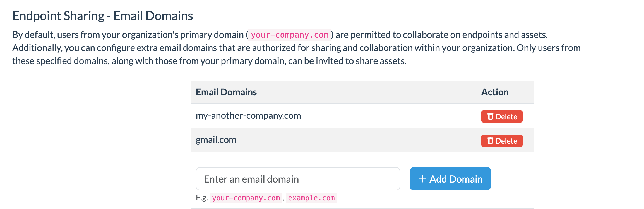Image resolution: width=644 pixels, height=209 pixels.
Task: Select the Action column header
Action: 494,92
